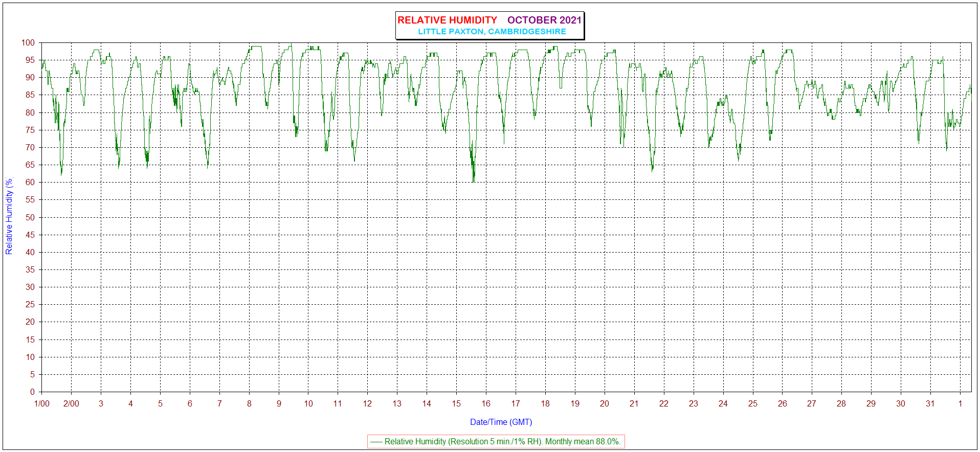Click the 'LITTLE PAXTON, CAMBRIDGESHIRE' subtitle
Image resolution: width=980 pixels, height=452 pixels.
pos(492,32)
